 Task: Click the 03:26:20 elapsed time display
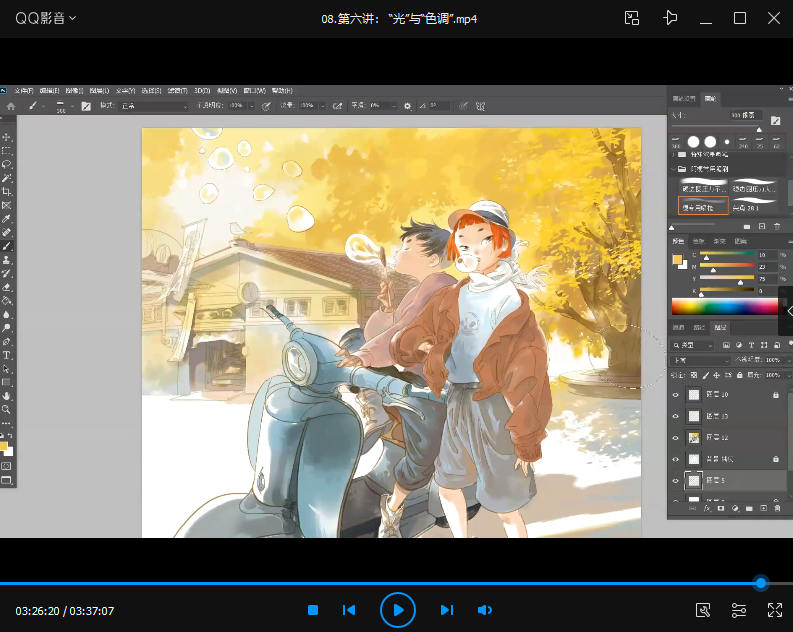point(36,611)
